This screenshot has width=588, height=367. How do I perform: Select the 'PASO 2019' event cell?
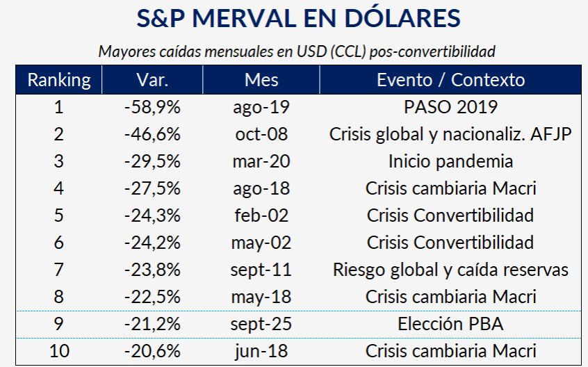(450, 108)
